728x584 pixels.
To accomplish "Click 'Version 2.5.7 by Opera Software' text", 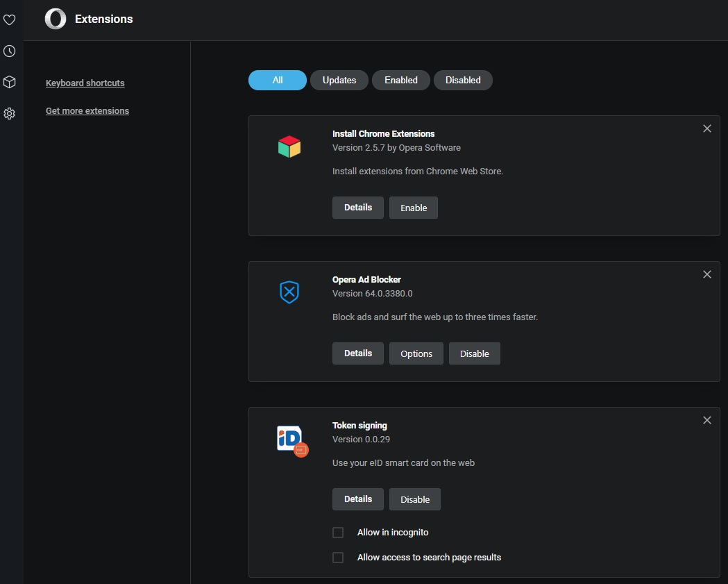I will 396,148.
